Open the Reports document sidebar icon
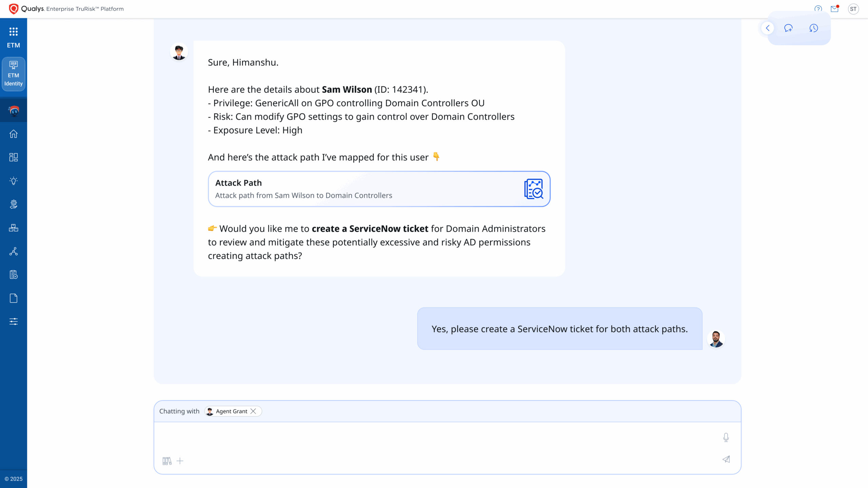 (14, 298)
